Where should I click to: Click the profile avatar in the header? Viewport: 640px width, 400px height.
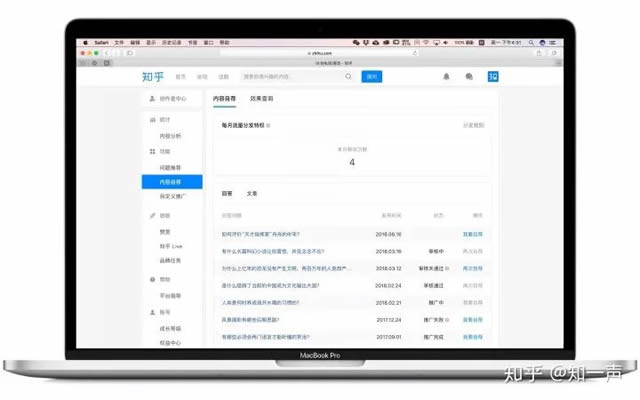[x=492, y=77]
